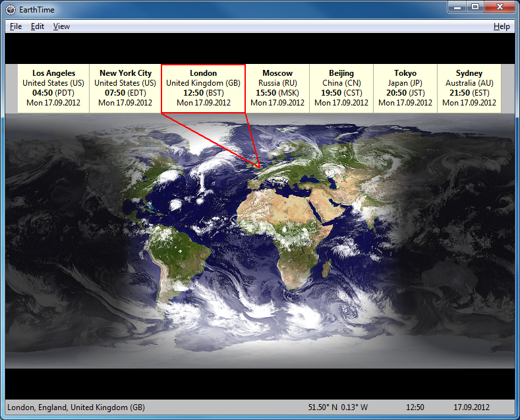Screen dimensions: 520x420
Task: Select the New York City clock card
Action: [125, 88]
